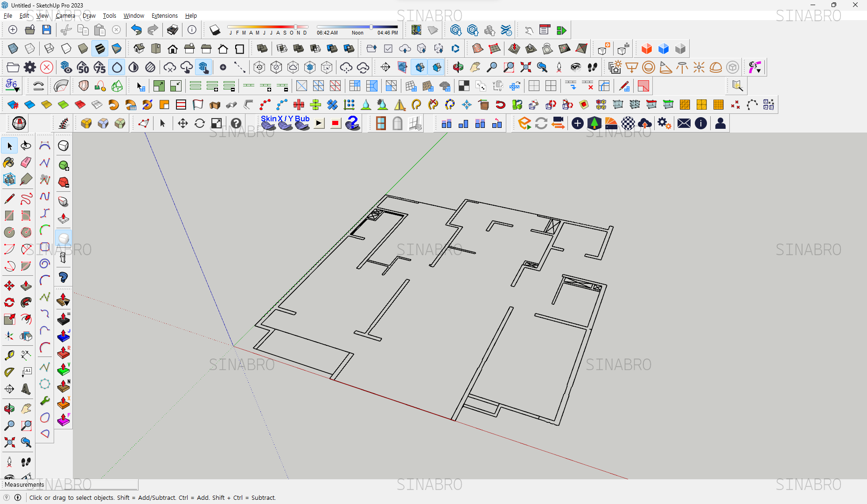Open the Enscape asset library tree icon

pyautogui.click(x=594, y=123)
